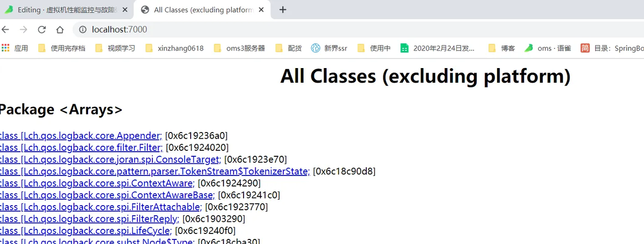Open the 博客 bookmark folder
Screen dimensions: 644x244
502,48
